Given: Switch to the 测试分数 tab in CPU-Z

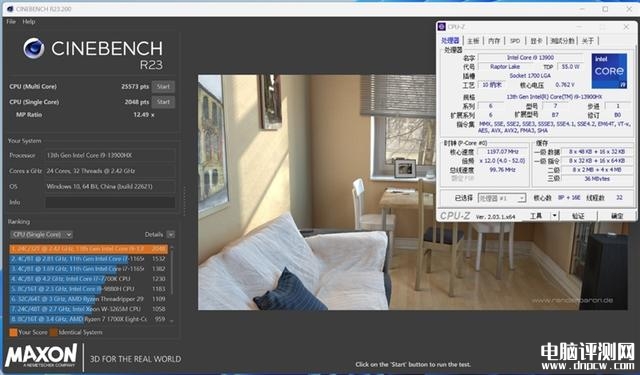Looking at the screenshot, I should (562, 41).
